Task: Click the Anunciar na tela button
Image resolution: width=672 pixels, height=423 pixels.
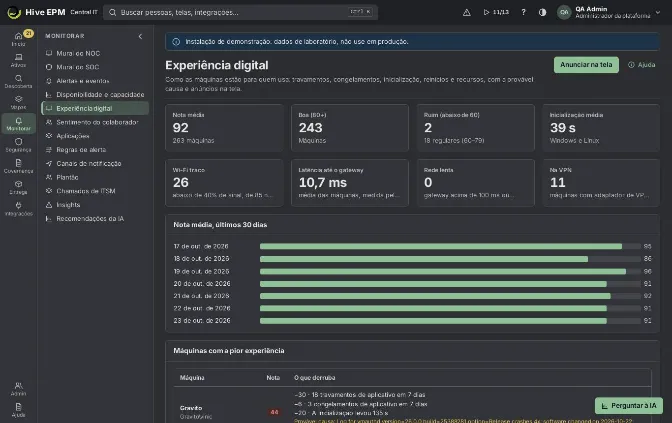Action: tap(586, 65)
